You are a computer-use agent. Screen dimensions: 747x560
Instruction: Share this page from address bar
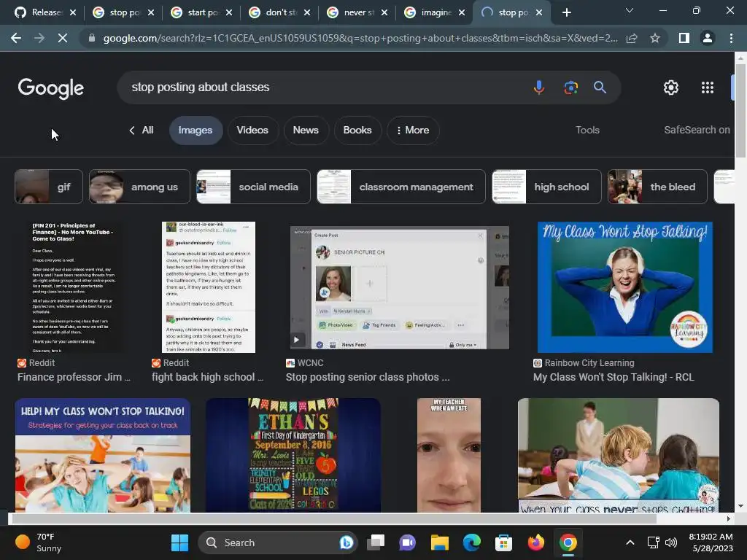pos(632,38)
